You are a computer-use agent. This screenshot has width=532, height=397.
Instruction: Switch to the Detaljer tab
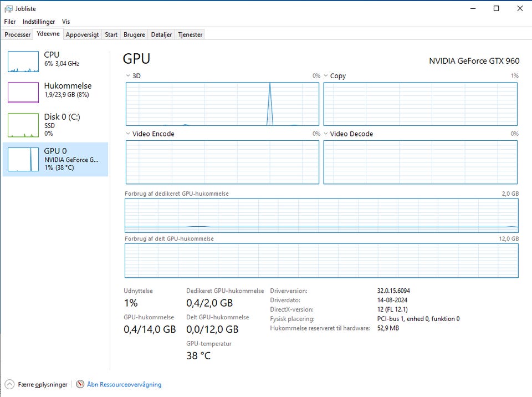[x=161, y=34]
